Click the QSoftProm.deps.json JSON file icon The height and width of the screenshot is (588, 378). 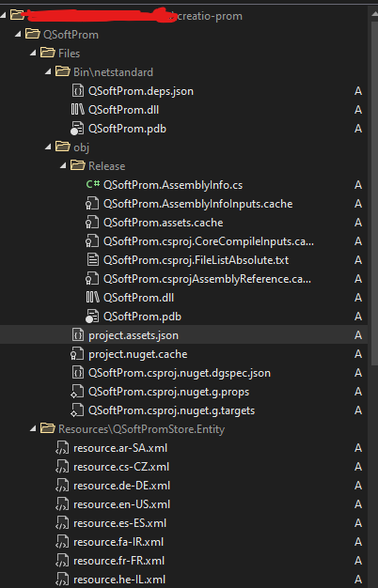coord(77,91)
